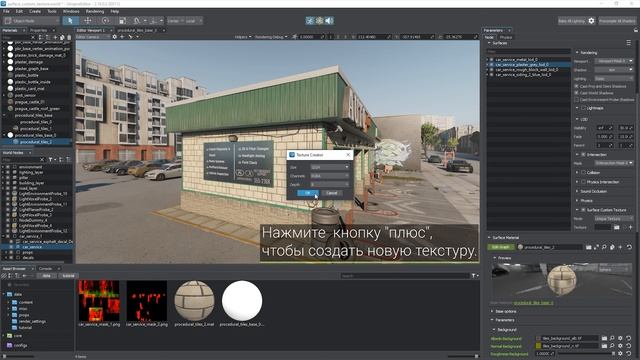Collapse the LOD section
This screenshot has height=360, width=640.
(x=577, y=119)
